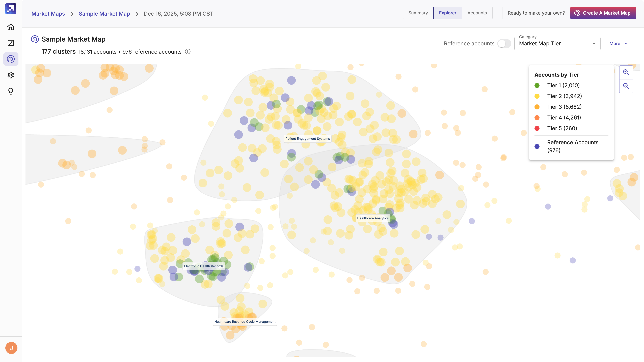Viewport: 644px width, 362px height.
Task: Click the info icon beside reference accounts count
Action: pos(187,52)
